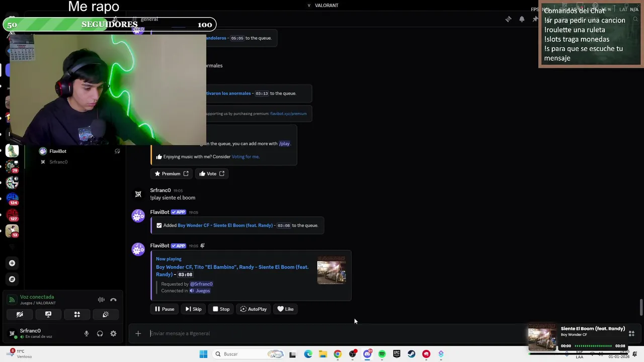Open the flavibot.xyz/premium link
Screen dimensions: 644x362
288,114
